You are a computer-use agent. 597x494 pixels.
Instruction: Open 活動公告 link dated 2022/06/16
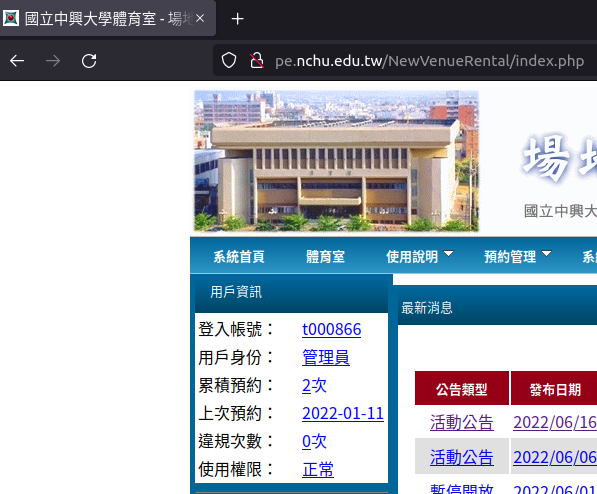(462, 422)
